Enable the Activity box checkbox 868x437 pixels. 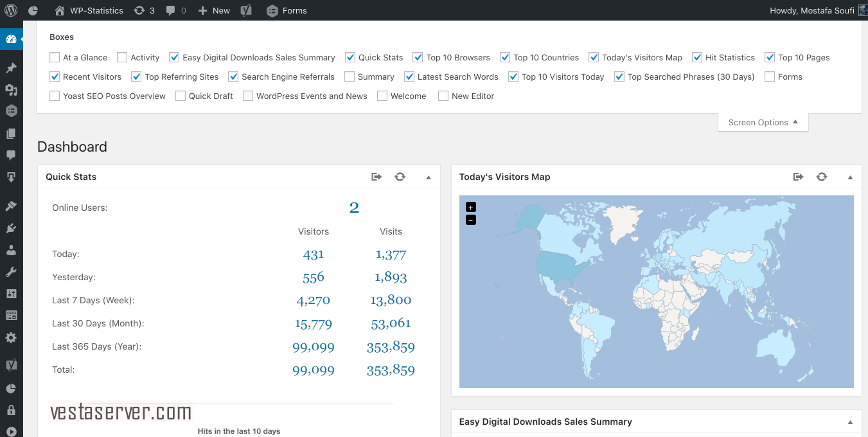[x=122, y=57]
